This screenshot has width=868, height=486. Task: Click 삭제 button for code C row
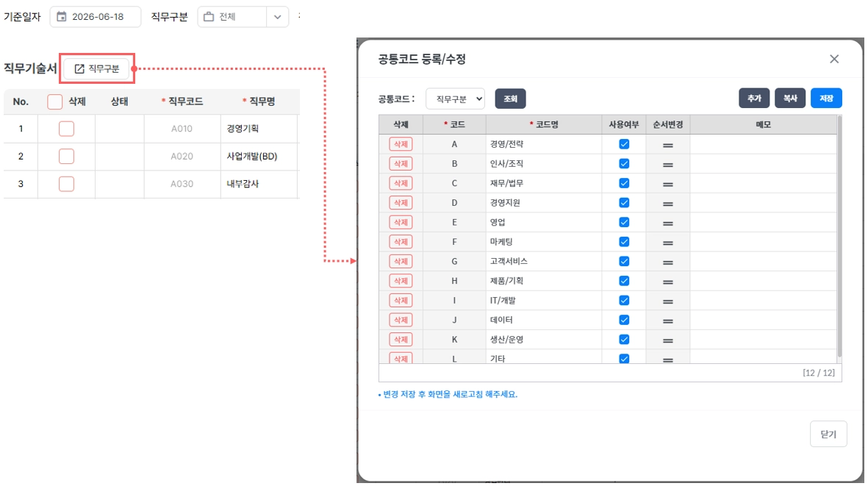coord(401,182)
